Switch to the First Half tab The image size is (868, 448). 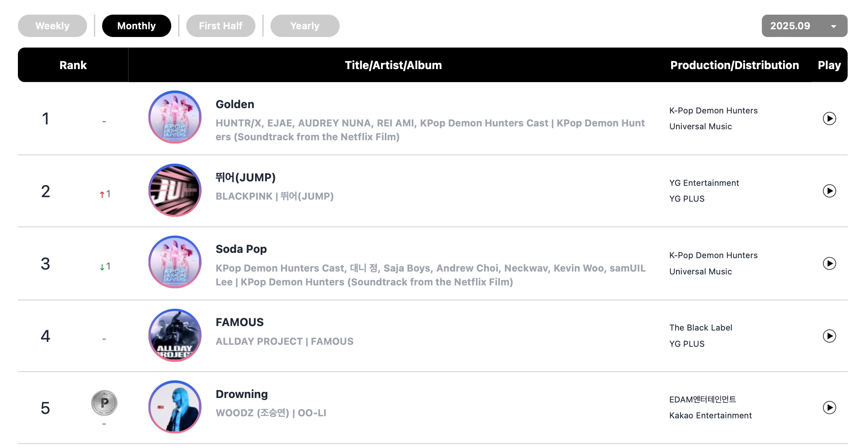click(x=220, y=26)
